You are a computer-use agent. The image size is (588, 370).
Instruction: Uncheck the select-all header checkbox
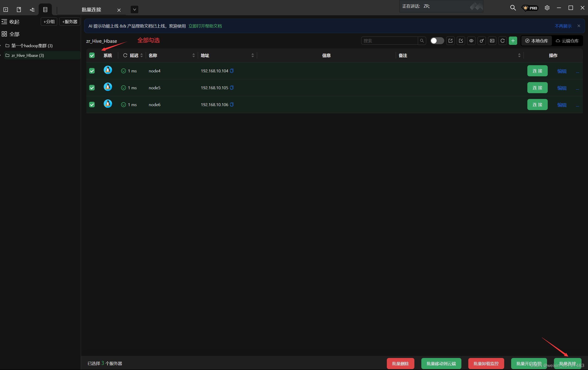click(x=92, y=55)
